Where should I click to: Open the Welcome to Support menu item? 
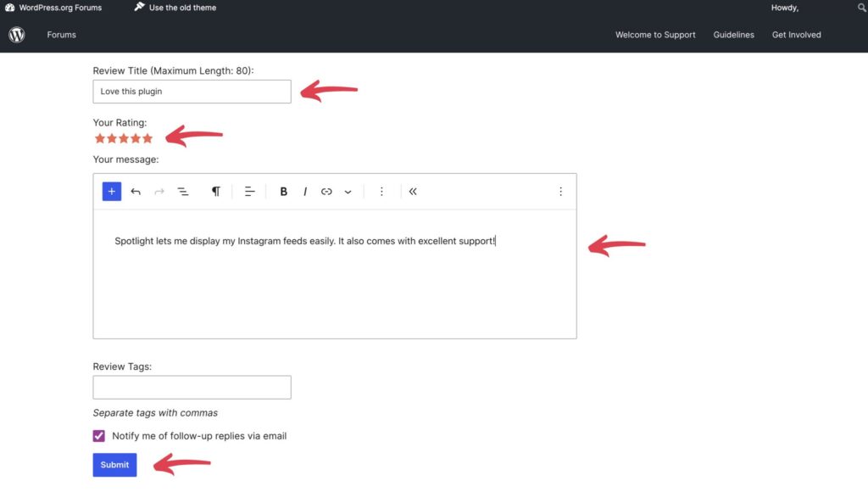coord(655,35)
